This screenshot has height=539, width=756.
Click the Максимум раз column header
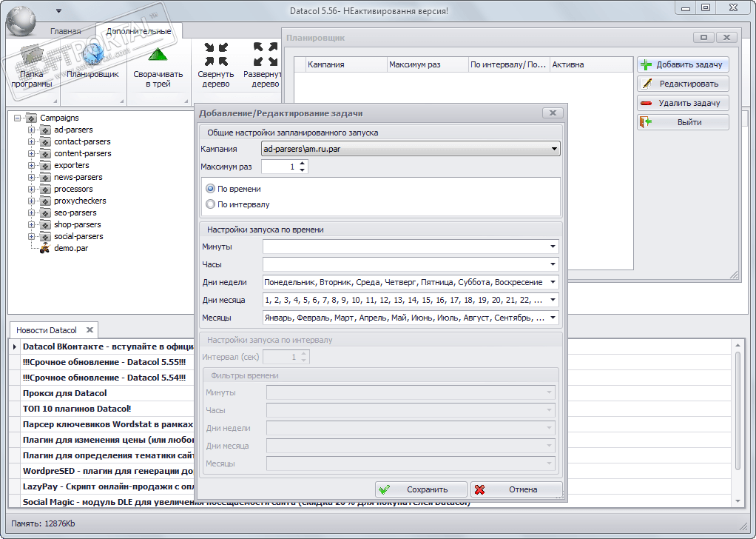pyautogui.click(x=428, y=64)
